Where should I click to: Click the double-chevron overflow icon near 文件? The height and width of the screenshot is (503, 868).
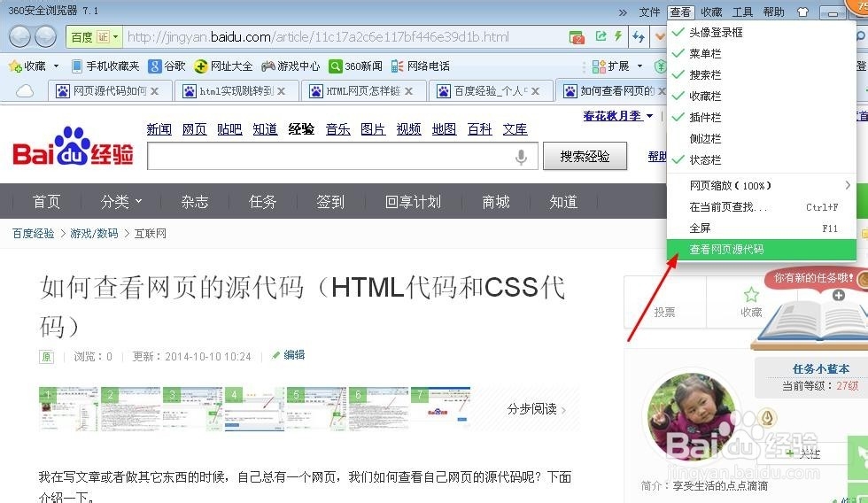click(x=623, y=12)
